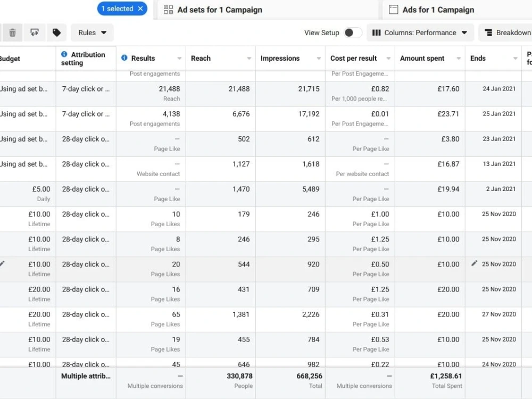Click the Breakdown icon

point(488,32)
